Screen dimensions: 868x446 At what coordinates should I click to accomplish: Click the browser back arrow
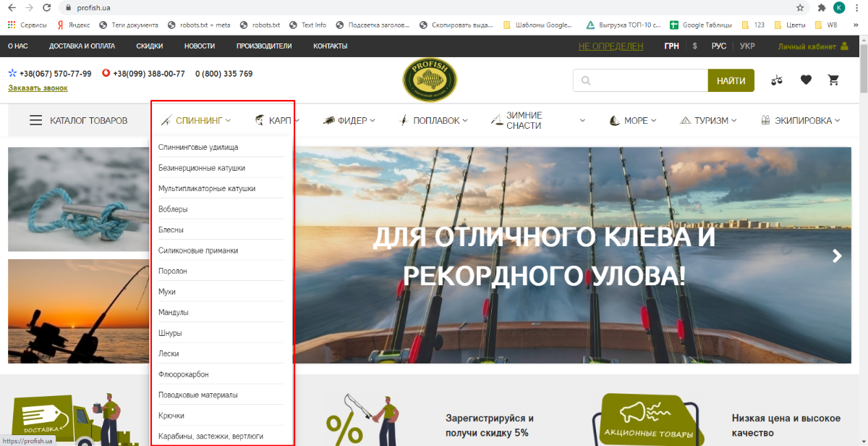click(x=11, y=7)
